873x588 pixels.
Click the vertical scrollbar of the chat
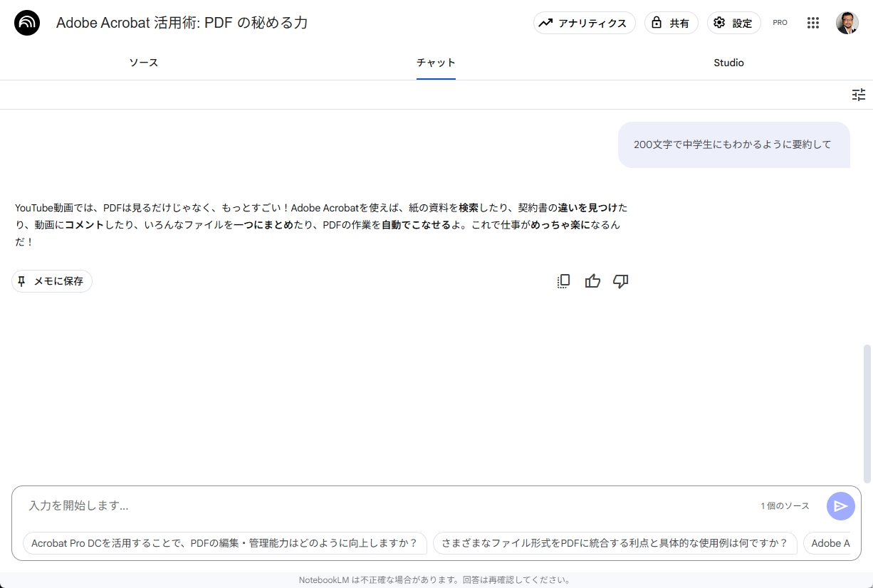coord(867,413)
